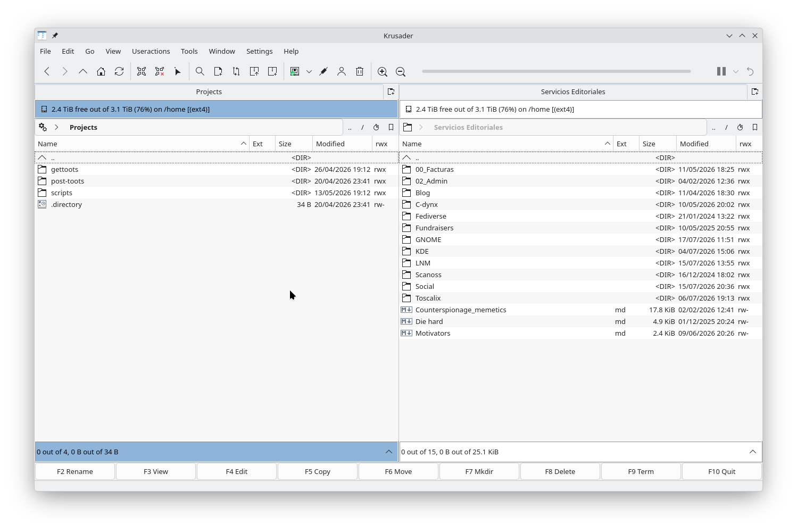Viewport: 797px width, 532px height.
Task: Sort right panel by Size column header
Action: (x=658, y=144)
